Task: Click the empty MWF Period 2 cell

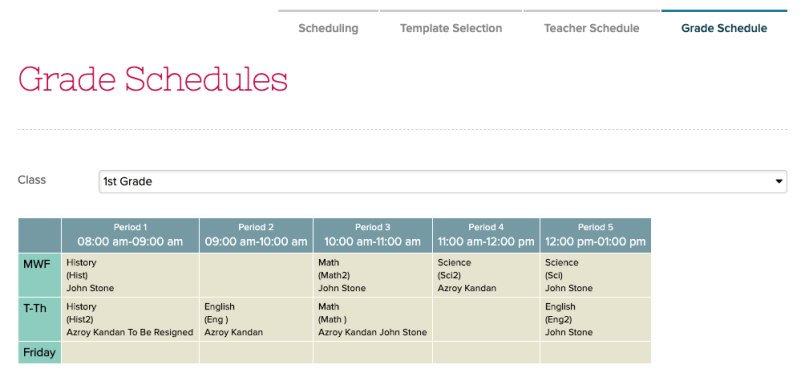Action: (256, 275)
